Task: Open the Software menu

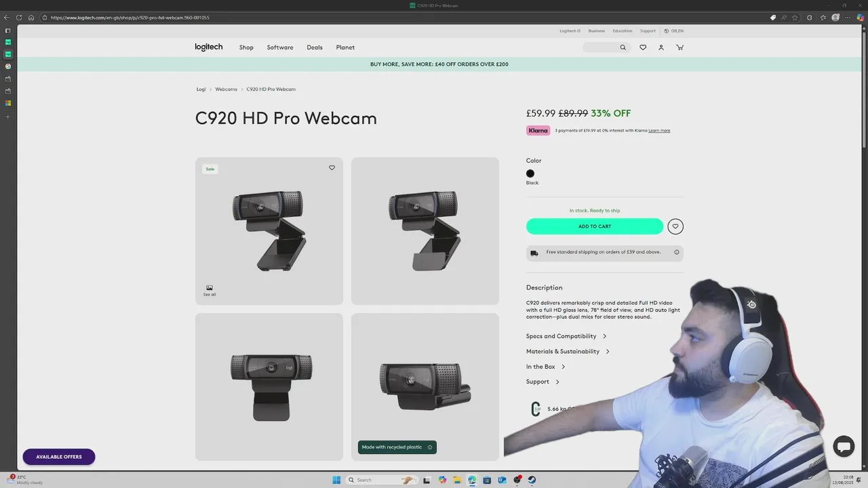Action: pyautogui.click(x=280, y=47)
